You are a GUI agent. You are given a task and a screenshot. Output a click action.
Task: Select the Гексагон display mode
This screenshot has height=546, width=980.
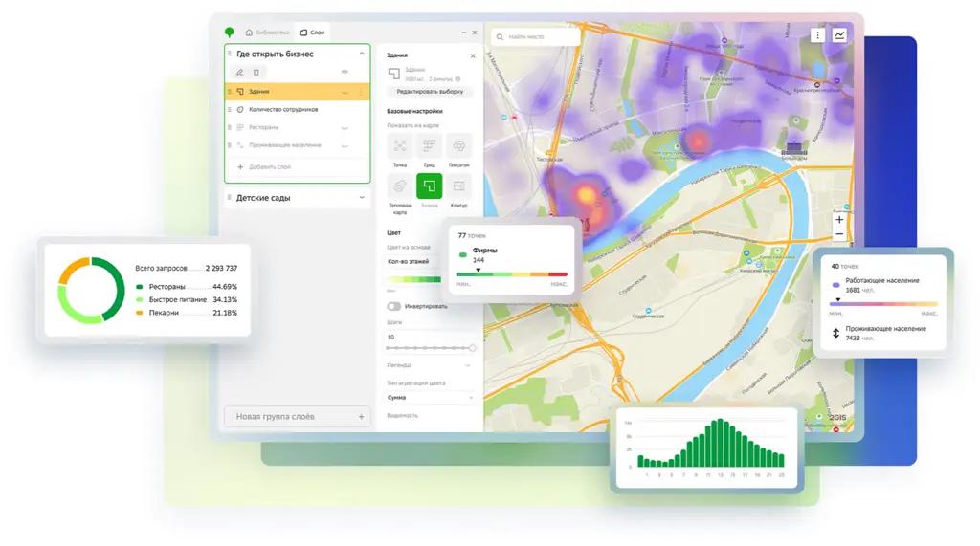(459, 146)
